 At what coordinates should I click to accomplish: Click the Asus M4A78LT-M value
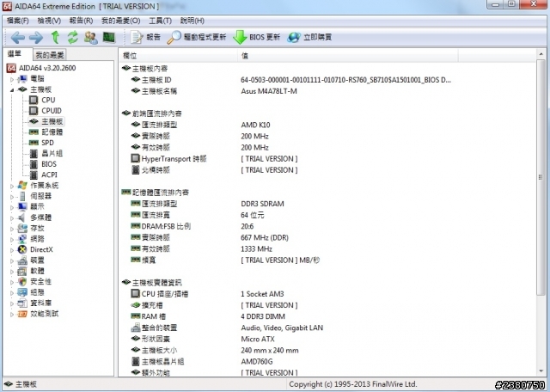pos(269,91)
